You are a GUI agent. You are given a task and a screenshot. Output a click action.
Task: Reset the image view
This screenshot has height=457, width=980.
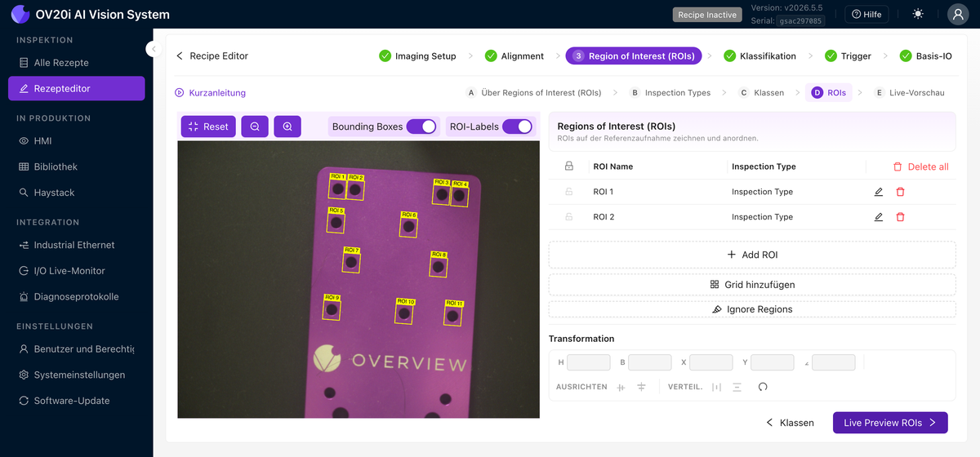(208, 126)
